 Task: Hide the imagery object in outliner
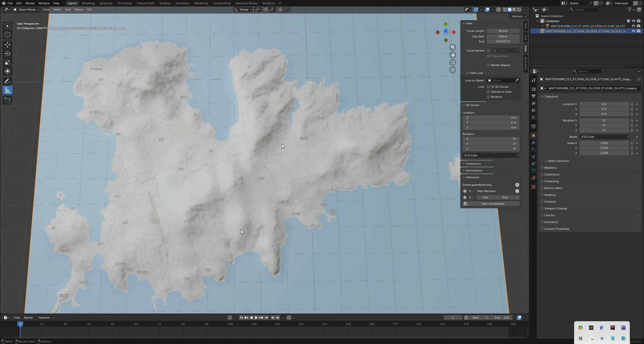tap(633, 31)
